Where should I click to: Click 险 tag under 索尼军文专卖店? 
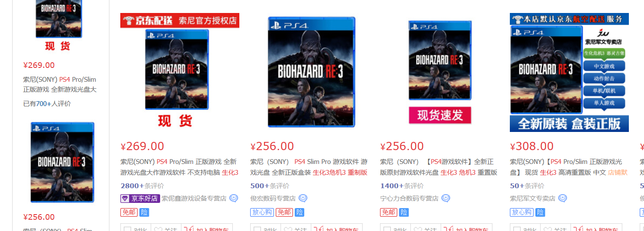540,212
